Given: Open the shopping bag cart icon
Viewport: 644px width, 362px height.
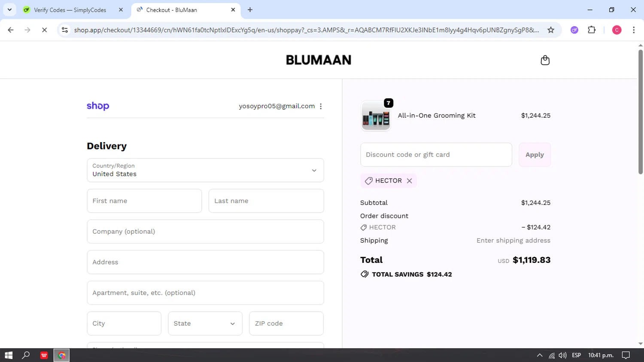Looking at the screenshot, I should click(545, 60).
